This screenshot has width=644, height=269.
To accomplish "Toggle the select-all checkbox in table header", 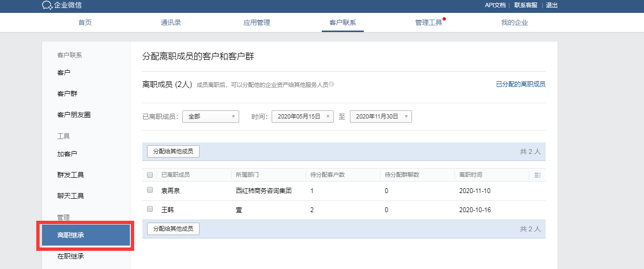I will [x=150, y=175].
